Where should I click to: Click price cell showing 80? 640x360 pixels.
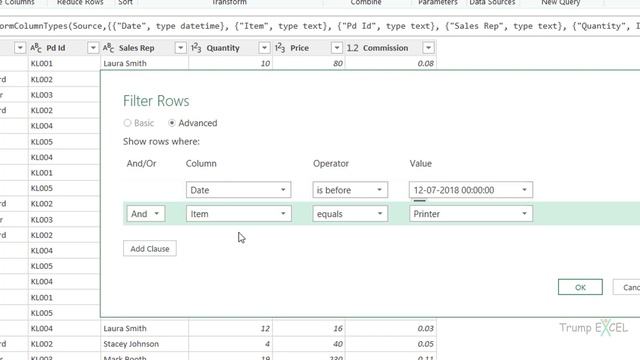point(309,64)
